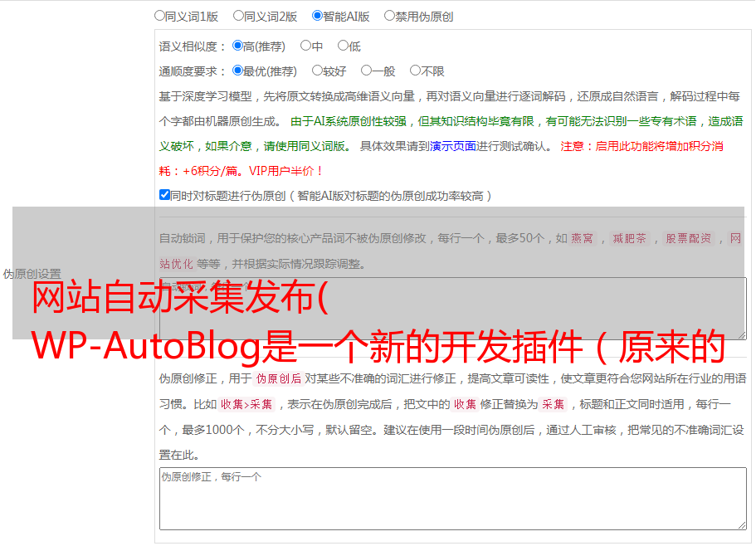Image resolution: width=756 pixels, height=546 pixels.
Task: Choose the 智能AI版 radio option
Action: [317, 16]
